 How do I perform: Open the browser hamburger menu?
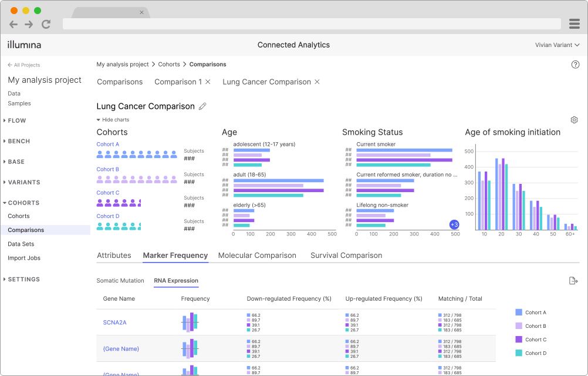click(x=574, y=23)
